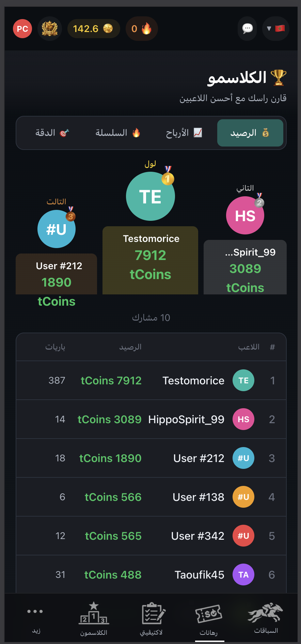Click the User #138 orange avatar
This screenshot has height=644, width=301.
[243, 497]
